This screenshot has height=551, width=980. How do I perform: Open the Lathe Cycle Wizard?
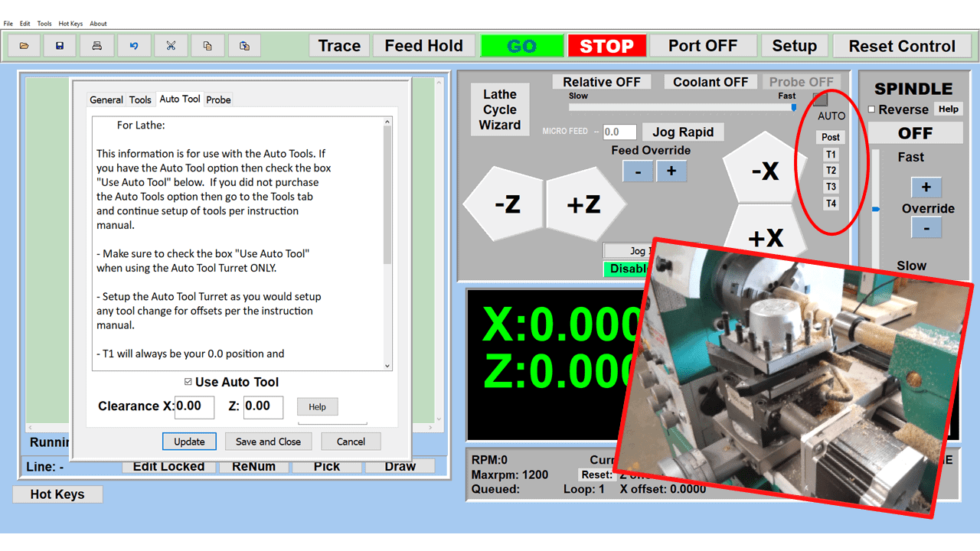pos(499,109)
